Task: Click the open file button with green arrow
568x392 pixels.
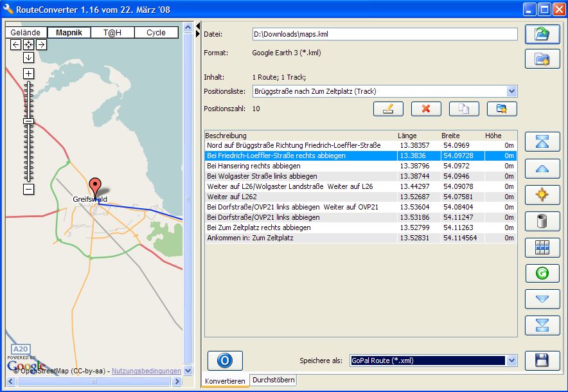Action: (542, 34)
